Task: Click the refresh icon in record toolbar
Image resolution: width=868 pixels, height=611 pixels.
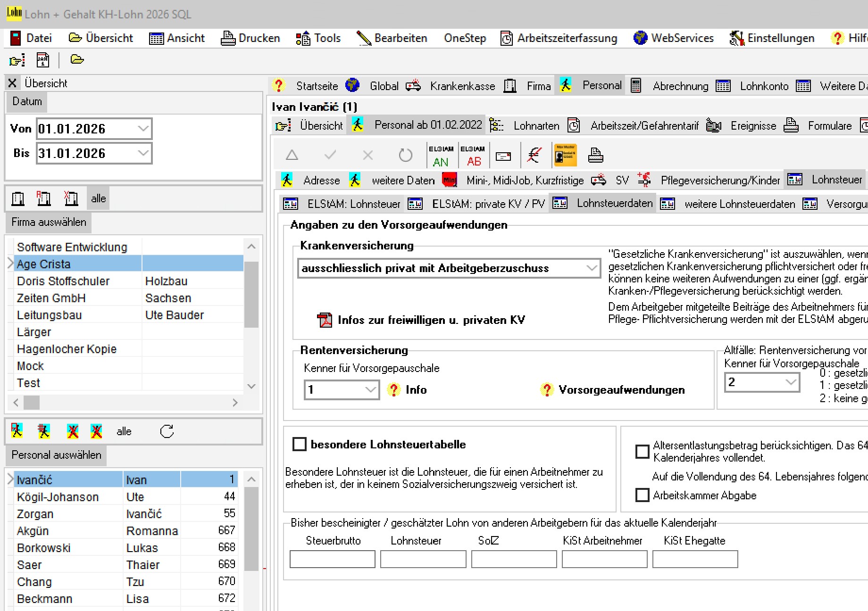Action: [405, 155]
